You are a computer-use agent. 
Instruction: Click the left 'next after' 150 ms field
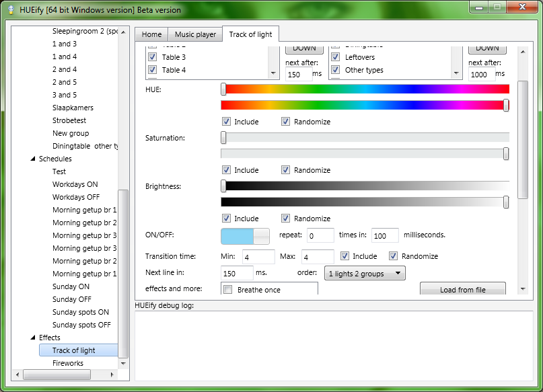299,75
